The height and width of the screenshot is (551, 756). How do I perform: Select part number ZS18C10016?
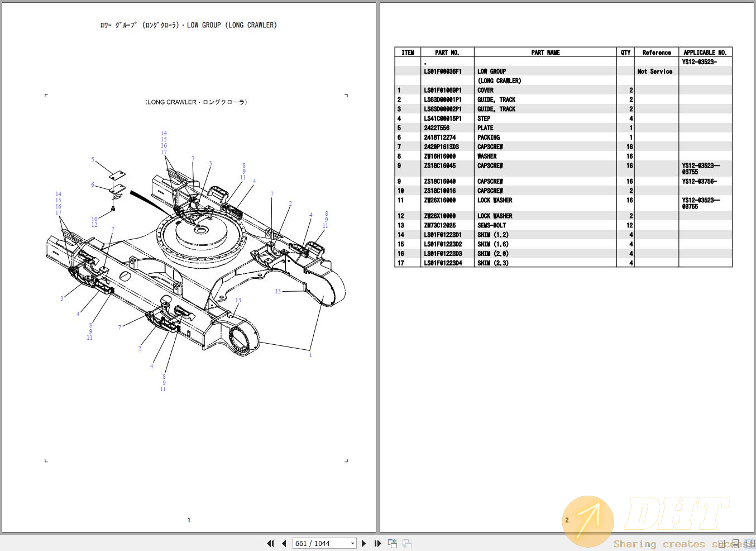coord(440,191)
